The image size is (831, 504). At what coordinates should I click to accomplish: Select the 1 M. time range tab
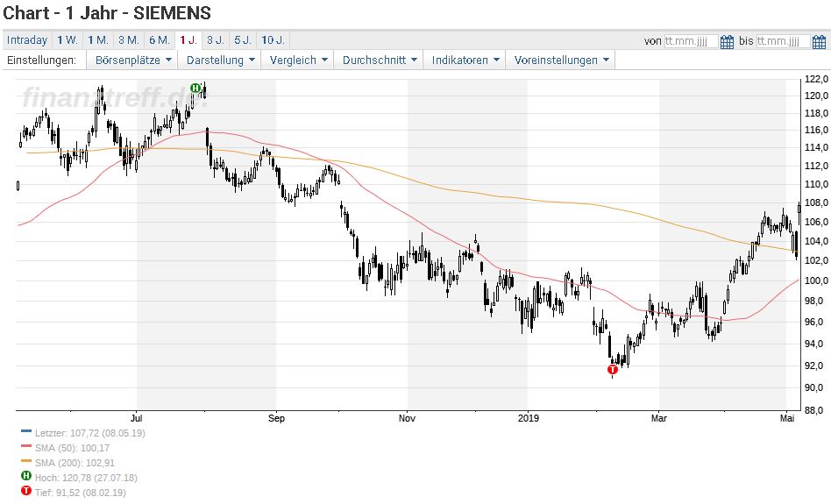click(98, 40)
